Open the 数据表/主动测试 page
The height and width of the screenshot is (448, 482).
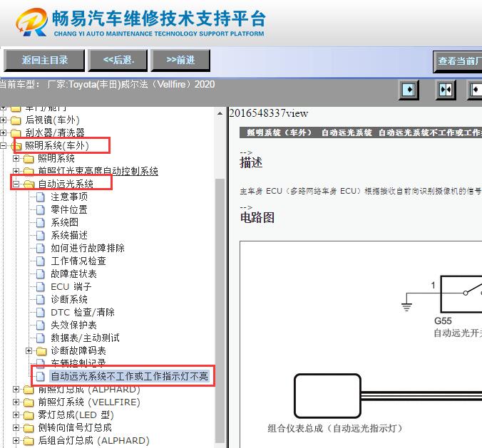85,338
